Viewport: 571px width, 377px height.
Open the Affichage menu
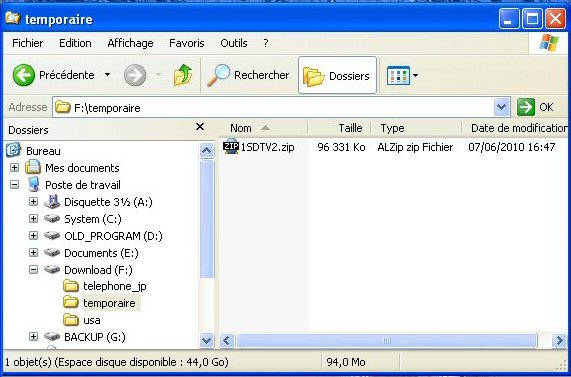[x=130, y=43]
